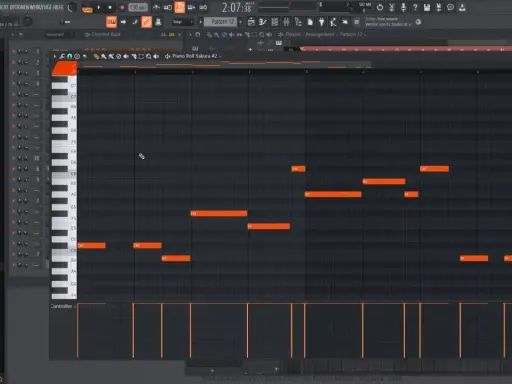Select Piano roll Playback speaker tool
512x384 pixels.
coord(156,56)
